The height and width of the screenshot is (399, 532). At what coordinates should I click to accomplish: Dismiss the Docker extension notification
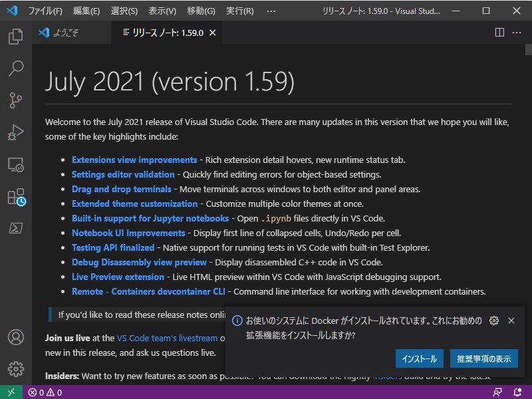511,320
